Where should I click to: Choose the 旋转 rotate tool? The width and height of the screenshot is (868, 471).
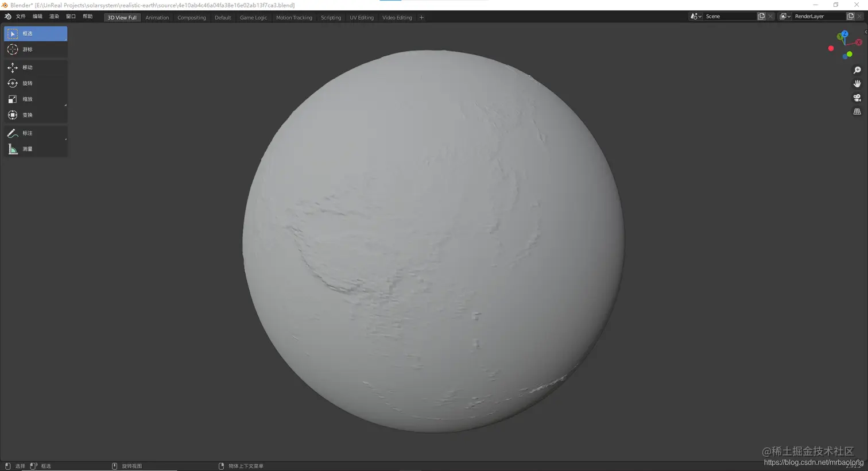[35, 83]
